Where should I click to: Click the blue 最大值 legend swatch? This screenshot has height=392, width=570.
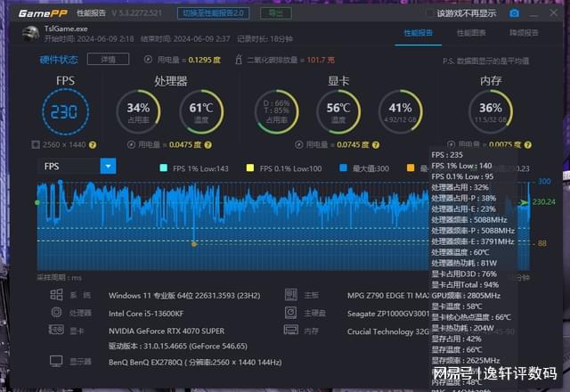click(343, 167)
